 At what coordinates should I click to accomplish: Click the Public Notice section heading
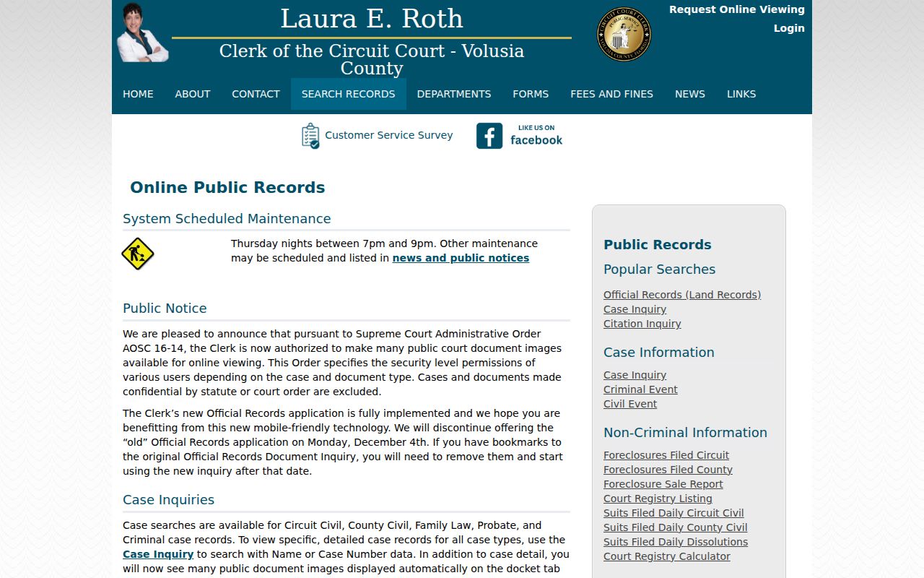[x=165, y=309]
